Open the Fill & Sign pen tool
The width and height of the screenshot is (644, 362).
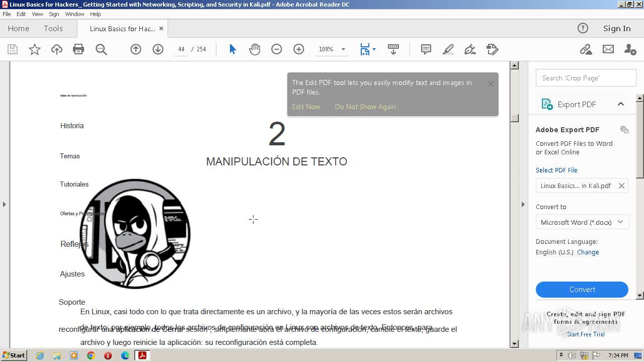(x=470, y=49)
